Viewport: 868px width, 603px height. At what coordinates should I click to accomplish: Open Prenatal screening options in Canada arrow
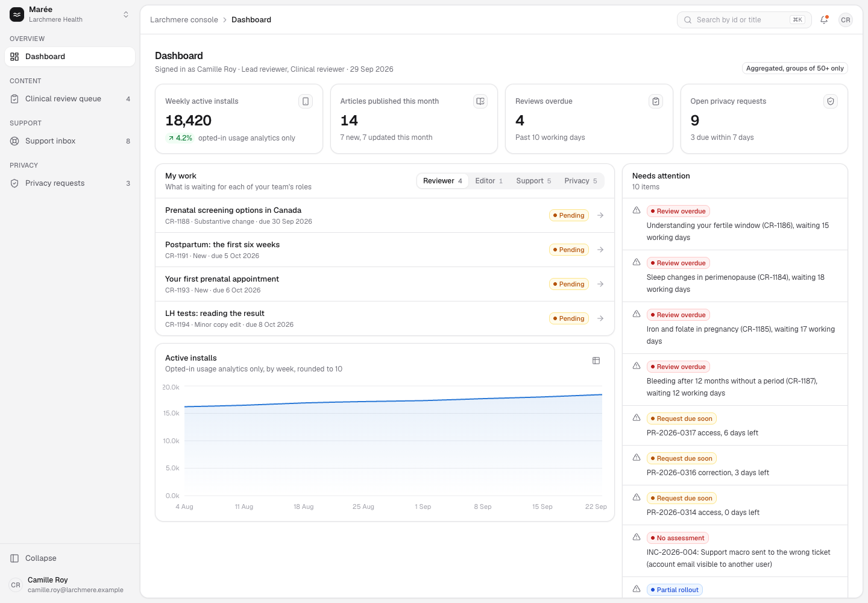pos(600,215)
